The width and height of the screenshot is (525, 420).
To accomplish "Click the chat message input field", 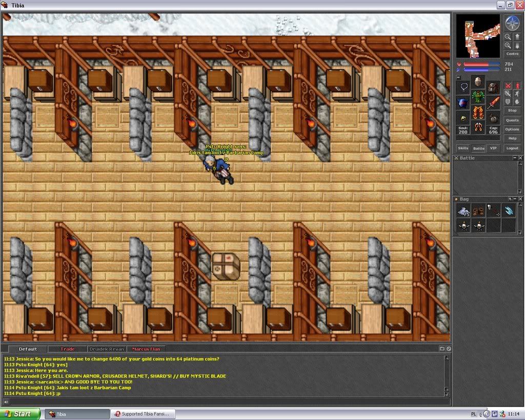I will (229, 402).
